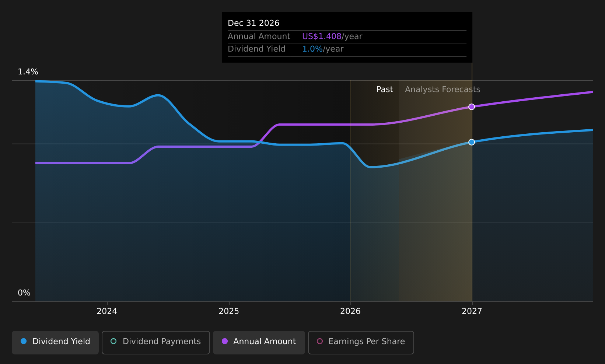Enable the Dividend Payments series
This screenshot has height=364, width=605.
[156, 342]
